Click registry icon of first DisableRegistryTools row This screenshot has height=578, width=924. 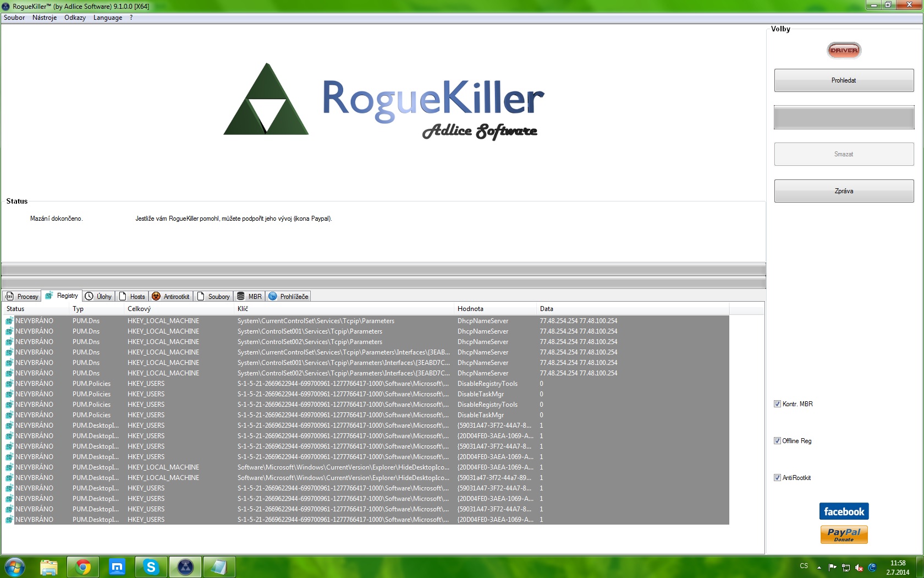click(x=9, y=384)
